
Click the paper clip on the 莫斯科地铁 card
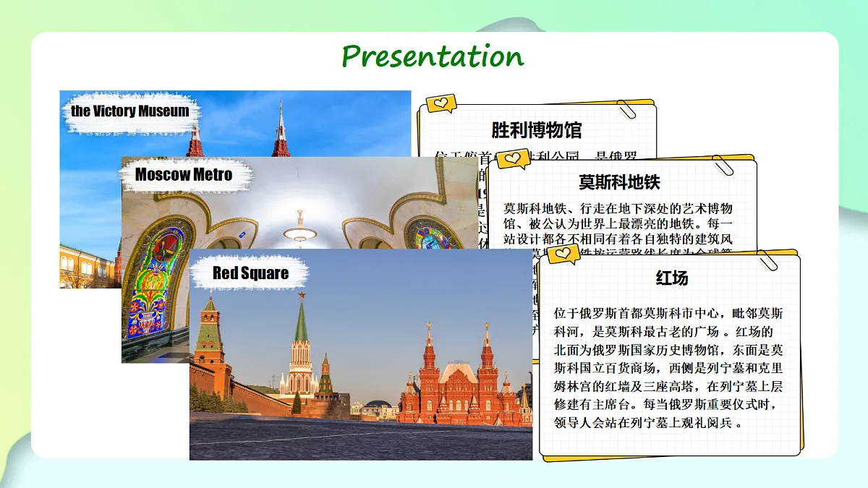[x=723, y=165]
